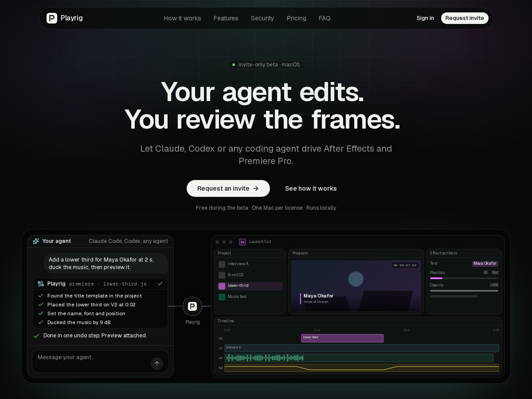The width and height of the screenshot is (532, 399).
Task: Select Interview A in the Project panel
Action: [250, 264]
